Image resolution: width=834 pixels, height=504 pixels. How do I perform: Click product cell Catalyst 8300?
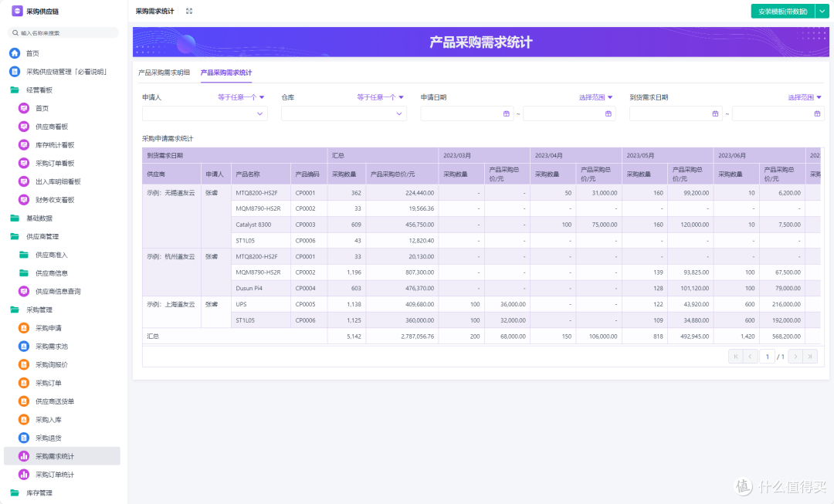[261, 225]
